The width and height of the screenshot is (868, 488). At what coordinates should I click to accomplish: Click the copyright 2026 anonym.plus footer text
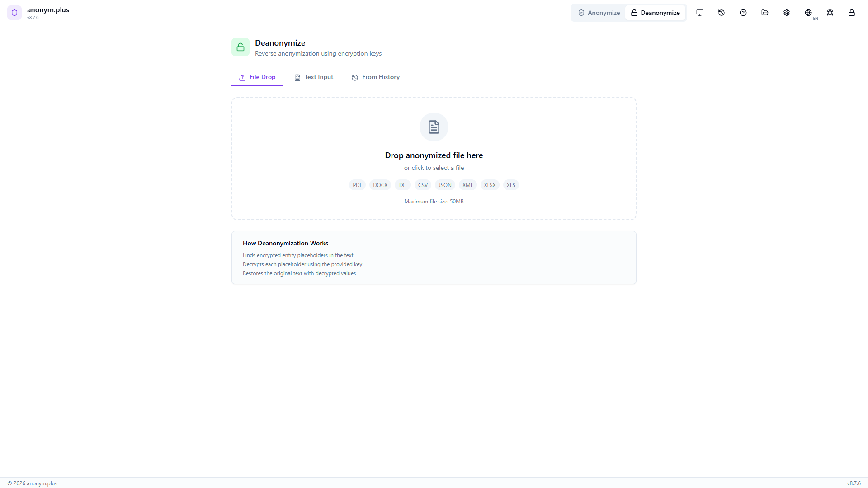tap(32, 483)
